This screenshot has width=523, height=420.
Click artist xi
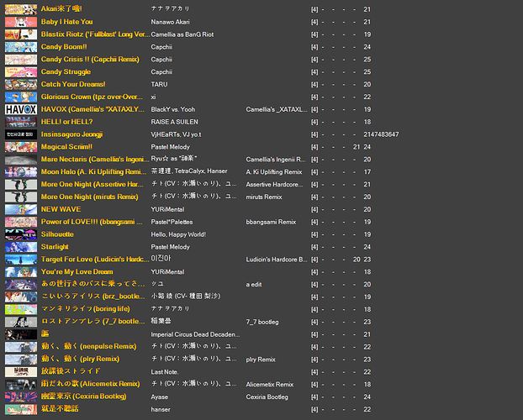tap(153, 97)
